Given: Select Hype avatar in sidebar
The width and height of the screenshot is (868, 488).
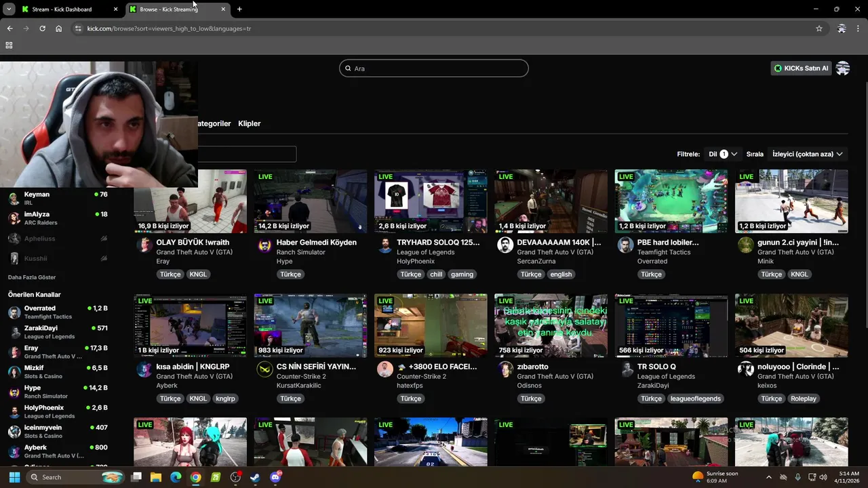Looking at the screenshot, I should 14,392.
